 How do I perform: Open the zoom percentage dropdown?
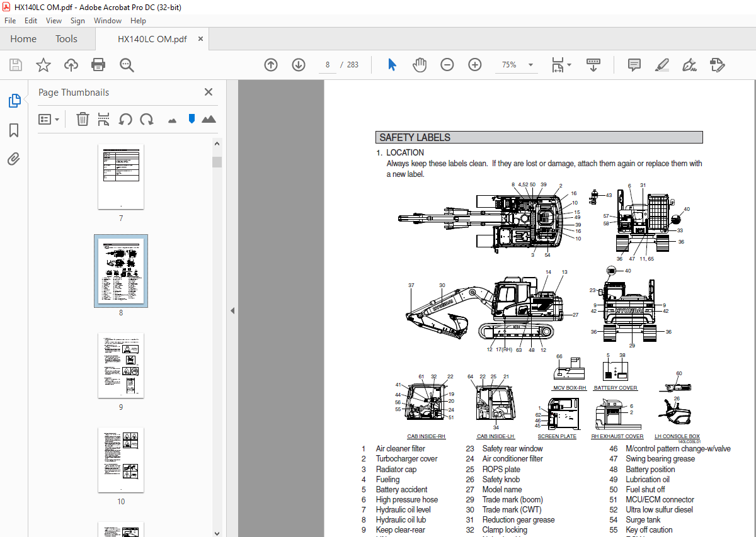[530, 65]
